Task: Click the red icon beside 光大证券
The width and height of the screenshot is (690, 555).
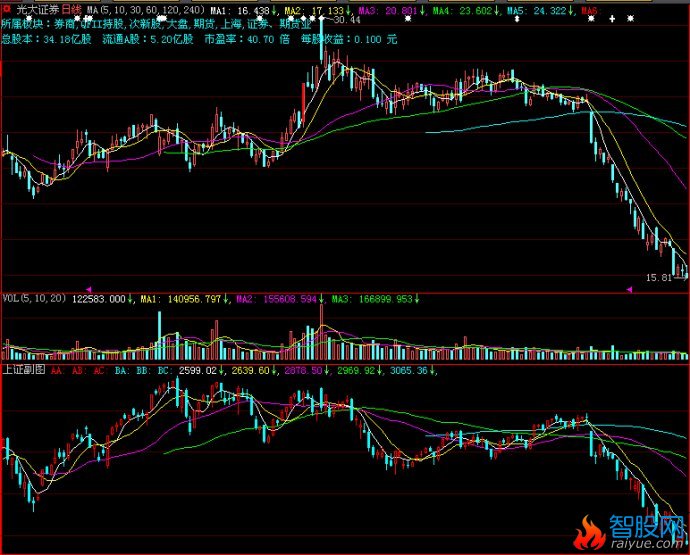Action: [6, 8]
